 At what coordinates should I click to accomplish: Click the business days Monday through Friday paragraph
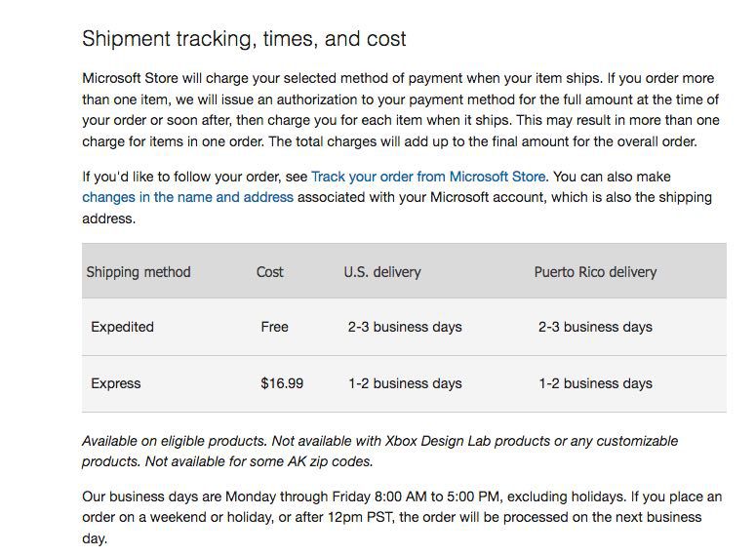402,517
